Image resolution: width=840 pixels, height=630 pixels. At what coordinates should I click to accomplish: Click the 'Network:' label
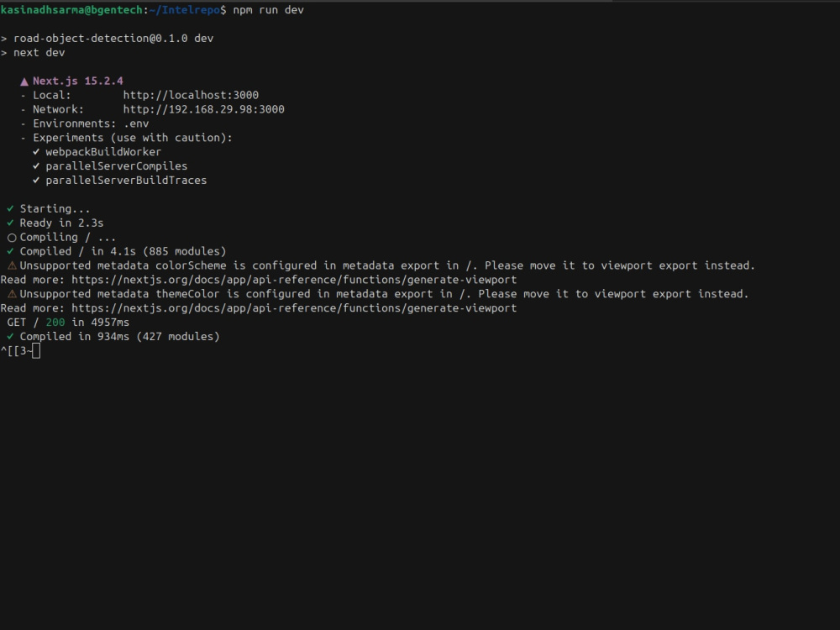pos(59,109)
